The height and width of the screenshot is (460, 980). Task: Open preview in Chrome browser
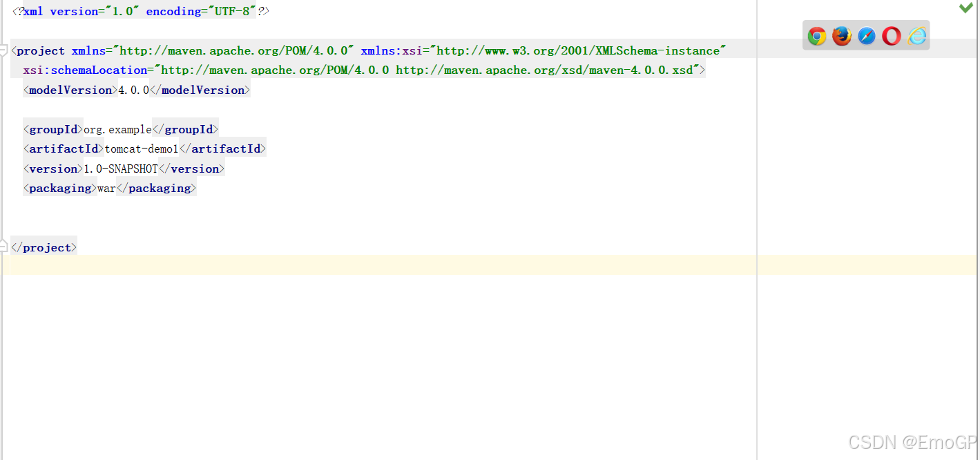(817, 36)
